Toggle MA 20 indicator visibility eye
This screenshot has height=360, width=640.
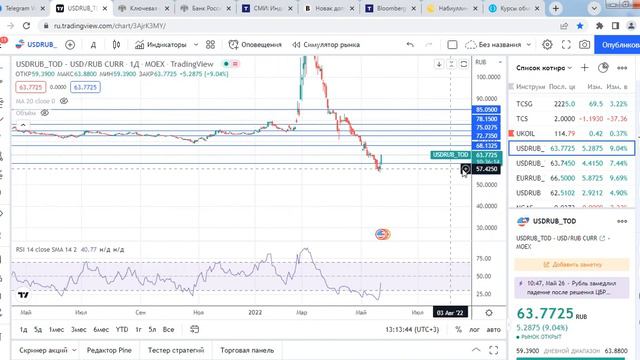tap(64, 101)
